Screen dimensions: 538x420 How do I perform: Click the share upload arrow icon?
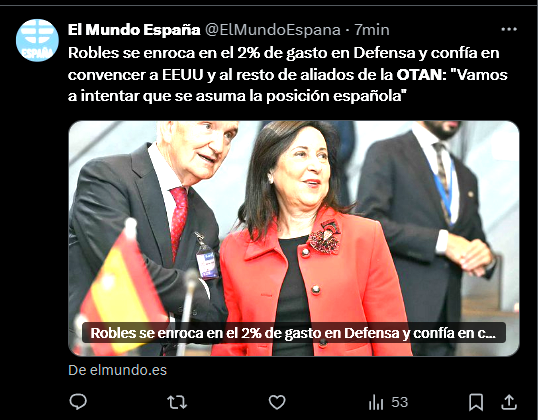(509, 402)
